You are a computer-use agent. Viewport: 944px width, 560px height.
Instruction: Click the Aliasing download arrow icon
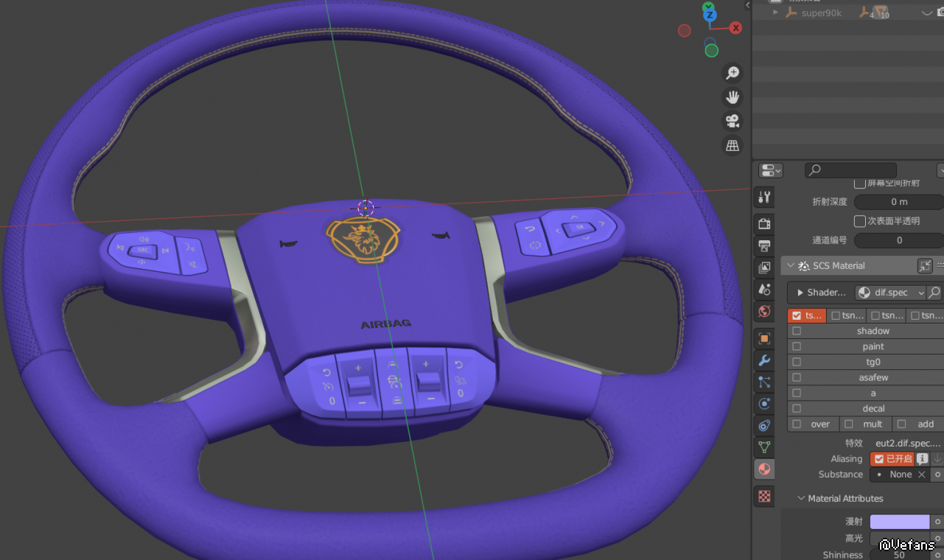[937, 458]
